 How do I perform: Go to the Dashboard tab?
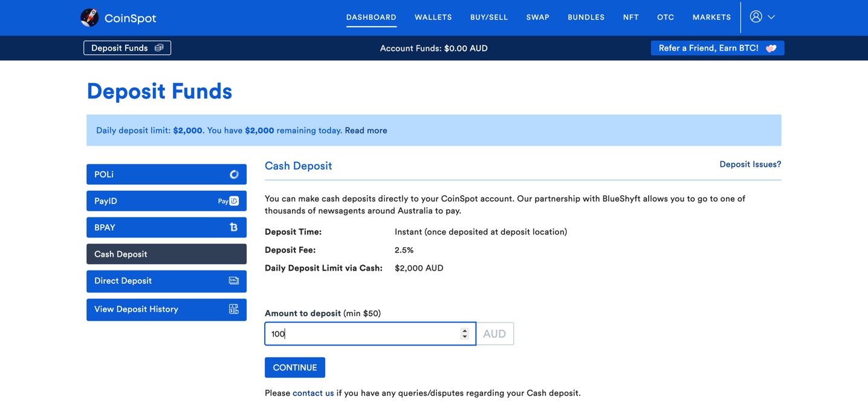click(x=371, y=18)
